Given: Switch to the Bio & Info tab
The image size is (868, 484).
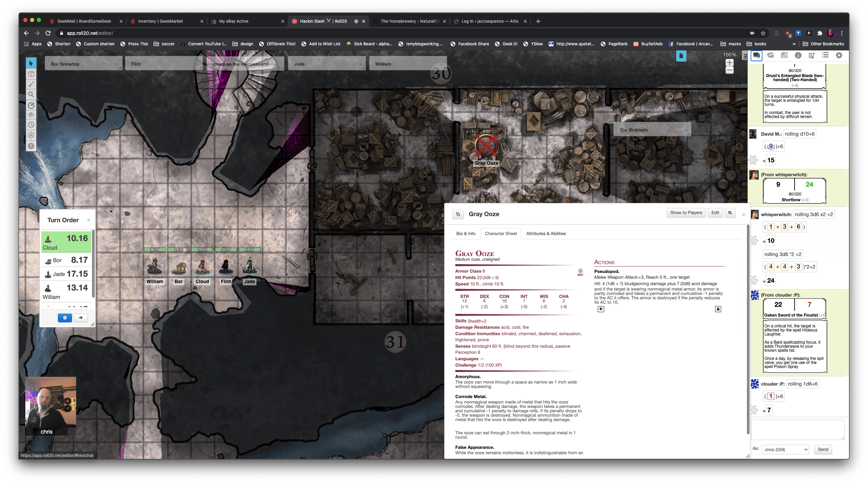Looking at the screenshot, I should point(466,233).
